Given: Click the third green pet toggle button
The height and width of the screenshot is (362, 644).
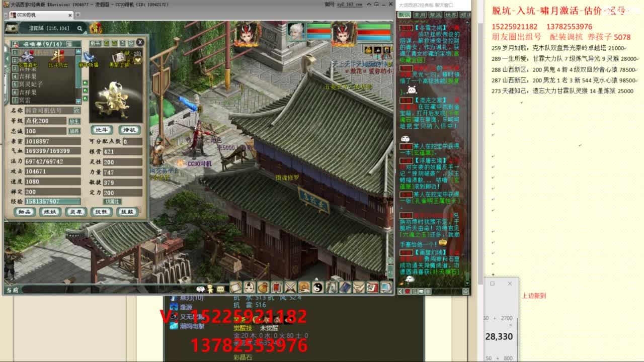Looking at the screenshot, I should pos(85,99).
